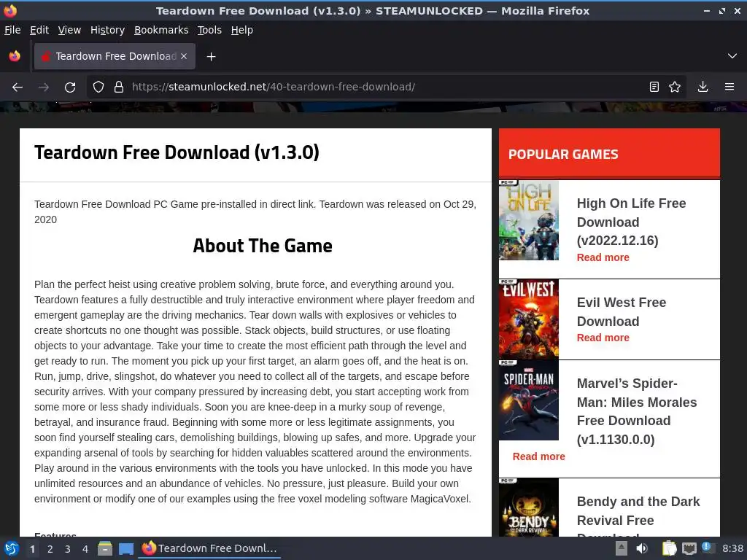The image size is (747, 560).
Task: Click Read more under High On Life
Action: tap(603, 257)
